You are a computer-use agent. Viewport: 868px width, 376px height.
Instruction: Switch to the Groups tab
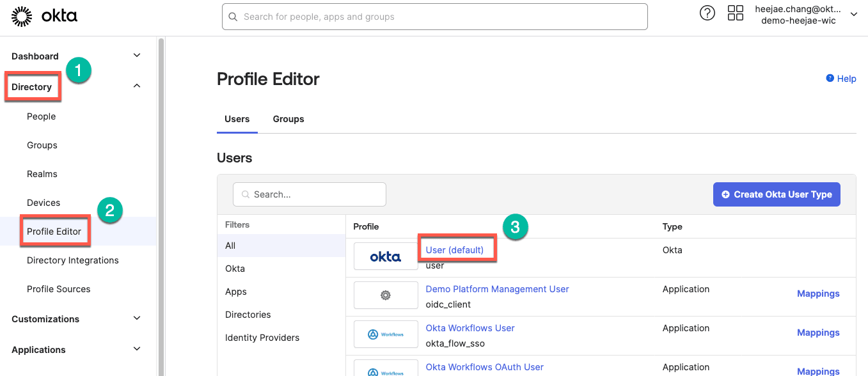click(x=288, y=119)
